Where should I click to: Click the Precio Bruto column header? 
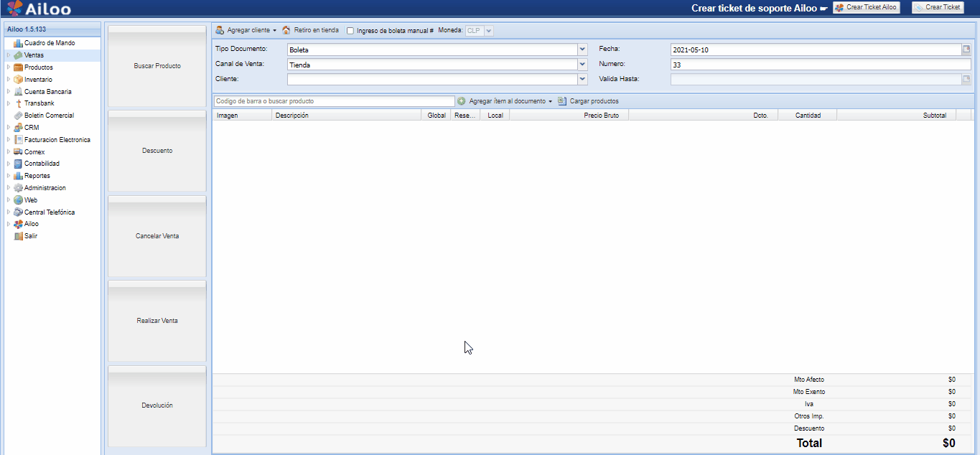point(569,116)
